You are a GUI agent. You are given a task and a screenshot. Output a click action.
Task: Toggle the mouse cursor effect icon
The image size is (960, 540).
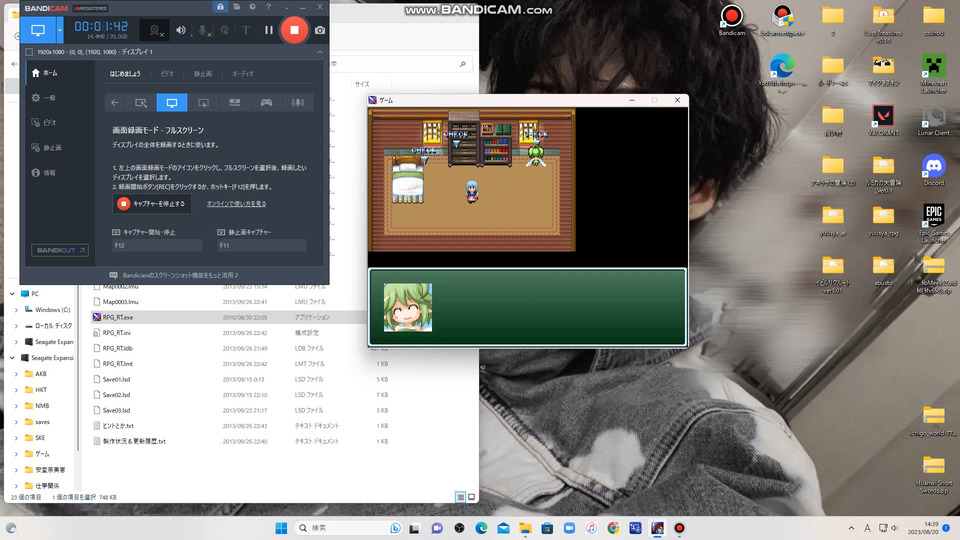click(x=225, y=29)
